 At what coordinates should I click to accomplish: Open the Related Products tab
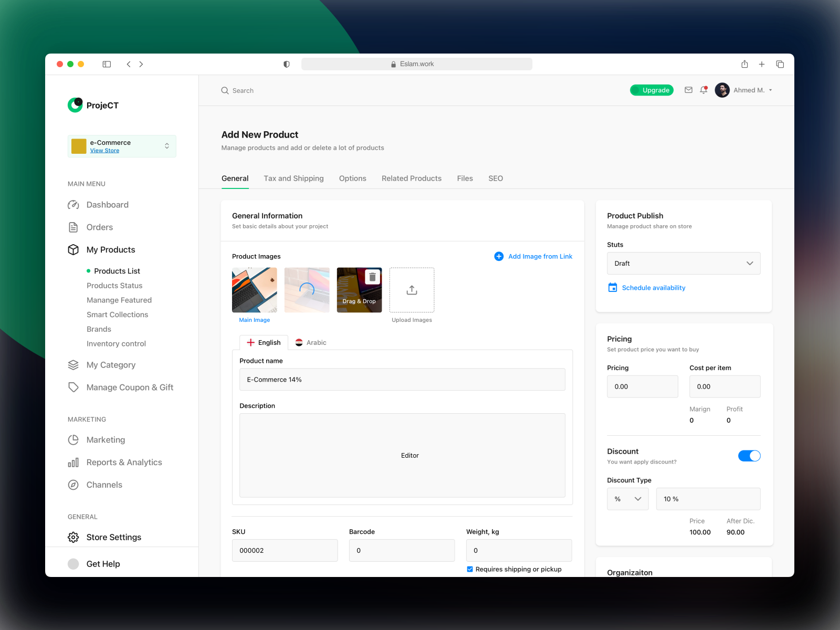point(412,178)
